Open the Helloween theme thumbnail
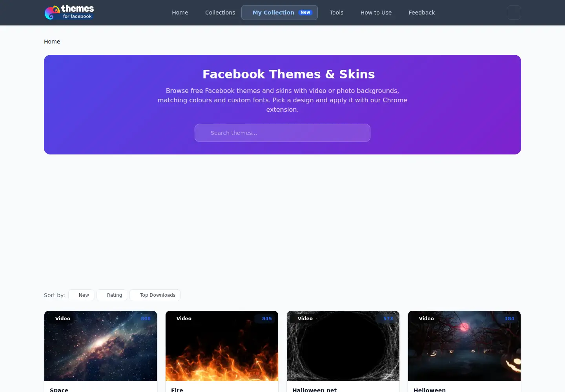This screenshot has height=392, width=565. 464,346
